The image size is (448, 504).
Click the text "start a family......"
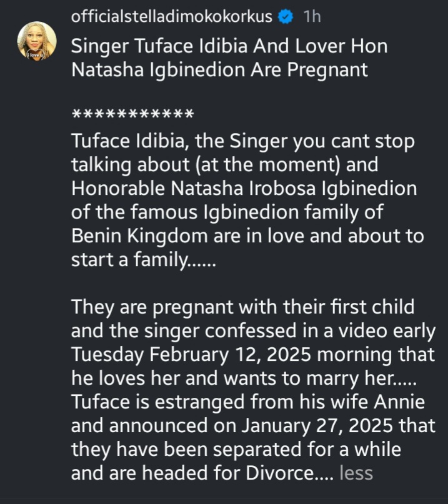143,260
